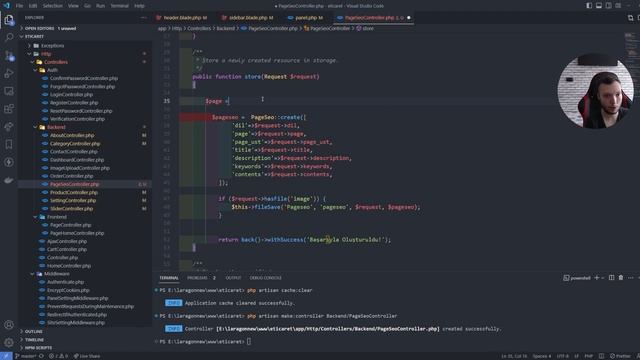Open the Accounts icon at sidebar bottom
Screen dimensions: 640x360
coord(9,325)
